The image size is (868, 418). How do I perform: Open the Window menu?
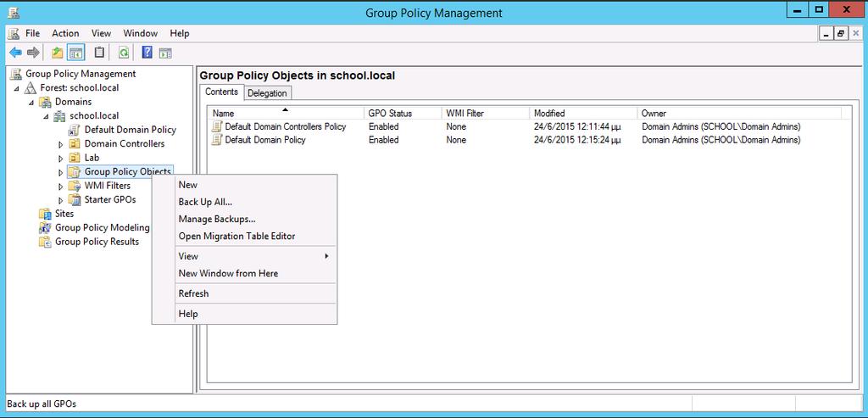(141, 33)
